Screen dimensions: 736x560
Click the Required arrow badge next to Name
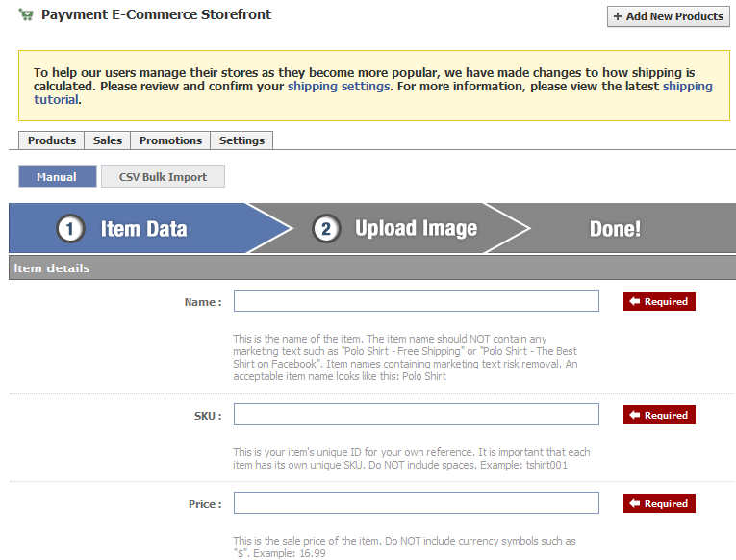(659, 301)
